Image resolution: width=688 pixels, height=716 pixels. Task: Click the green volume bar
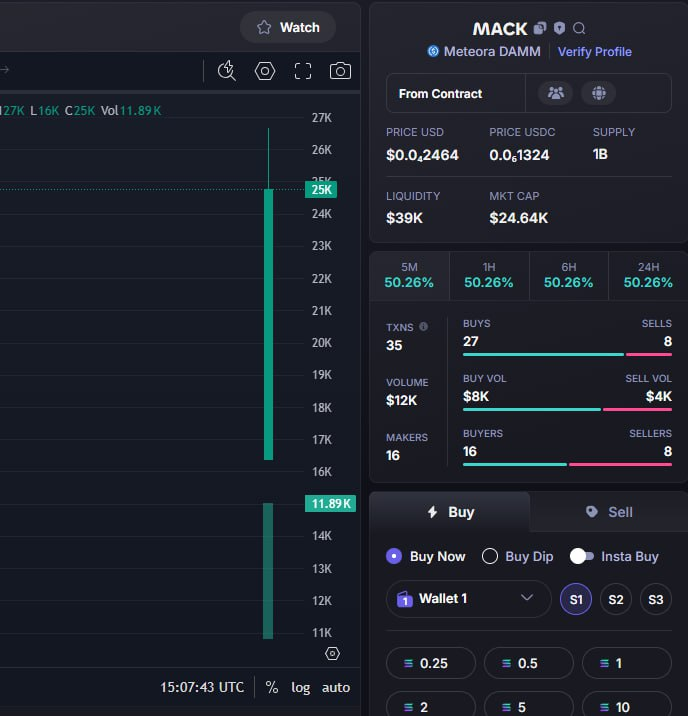pyautogui.click(x=268, y=571)
